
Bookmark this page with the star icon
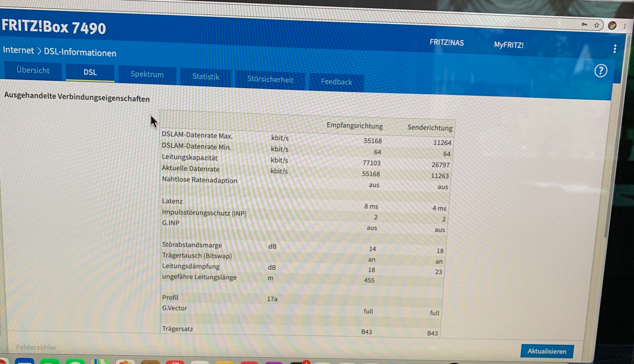597,25
